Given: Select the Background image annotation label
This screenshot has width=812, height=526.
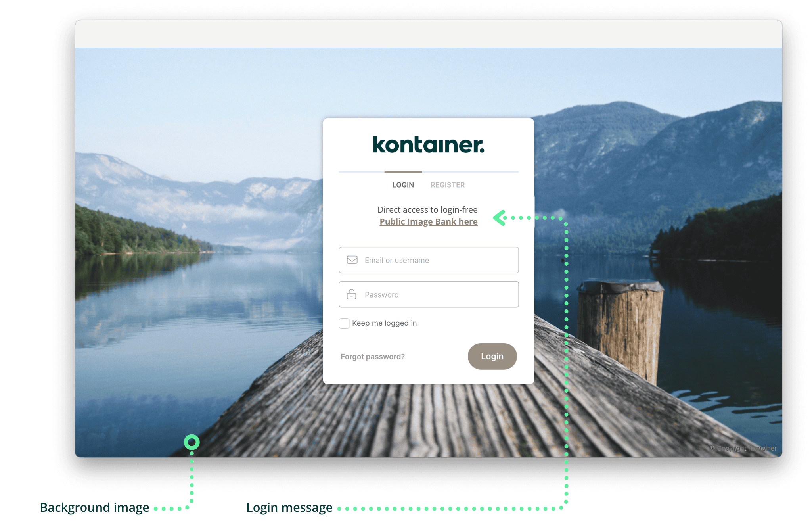Looking at the screenshot, I should tap(95, 508).
